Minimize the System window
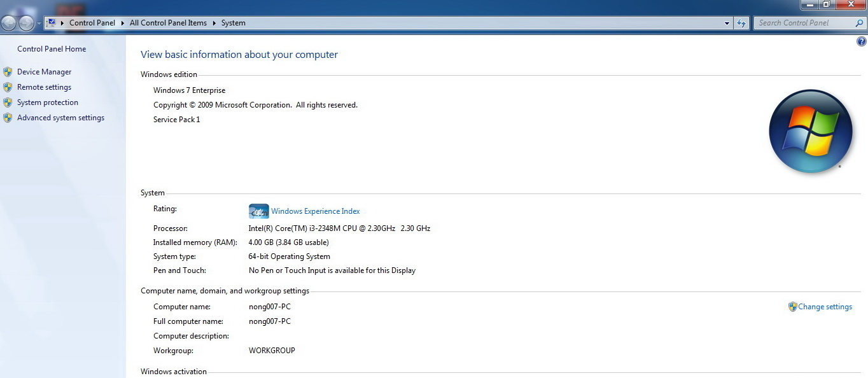The height and width of the screenshot is (378, 868). point(809,4)
